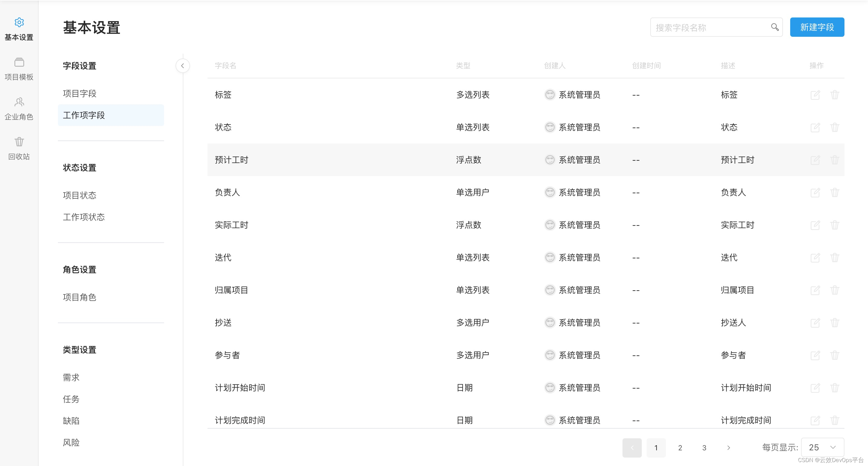This screenshot has width=868, height=466.
Task: Delete the 标签 field row
Action: coord(835,95)
